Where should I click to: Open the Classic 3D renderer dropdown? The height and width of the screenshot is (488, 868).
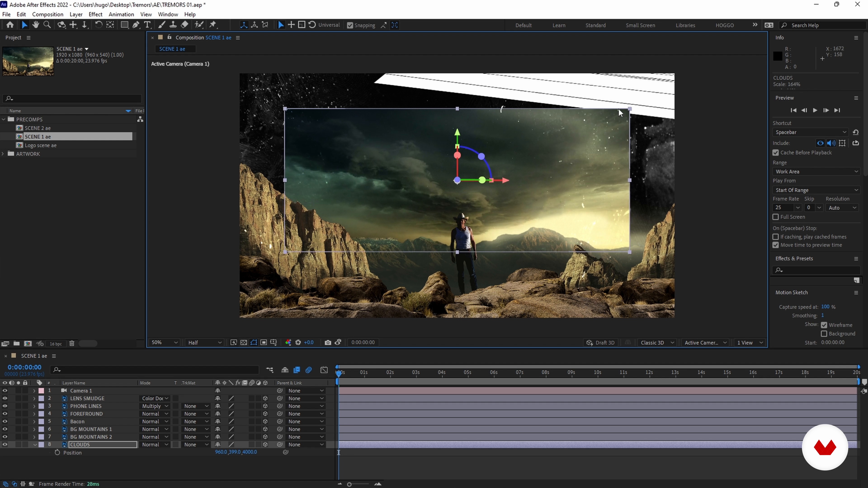tap(657, 343)
